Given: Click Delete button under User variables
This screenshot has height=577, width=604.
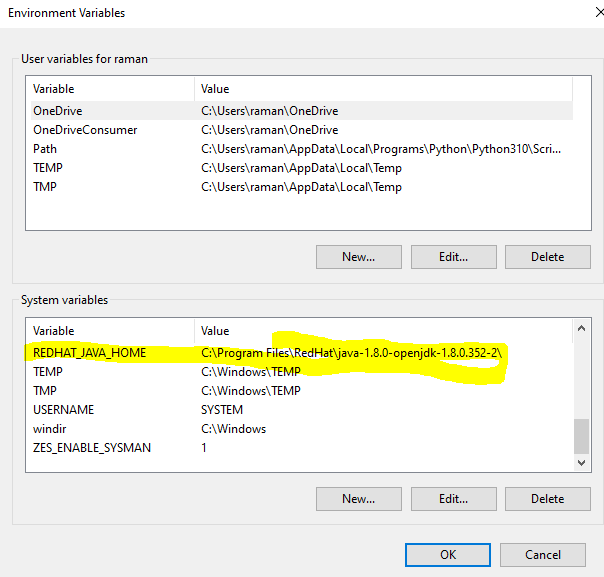Looking at the screenshot, I should (x=547, y=257).
